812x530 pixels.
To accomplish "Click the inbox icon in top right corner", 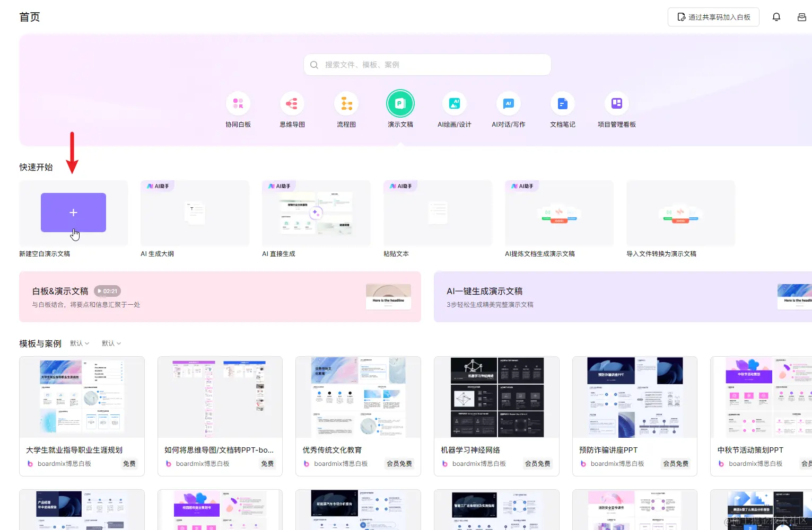I will pyautogui.click(x=802, y=16).
